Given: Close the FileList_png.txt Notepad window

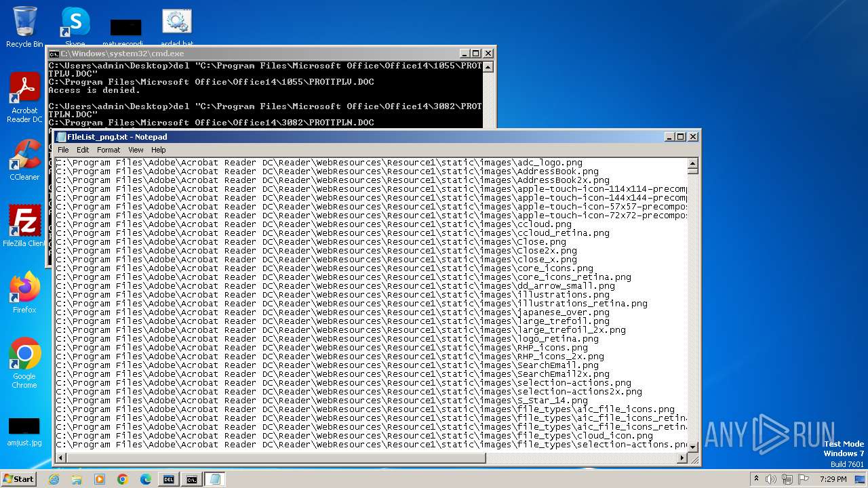Looking at the screenshot, I should click(693, 137).
